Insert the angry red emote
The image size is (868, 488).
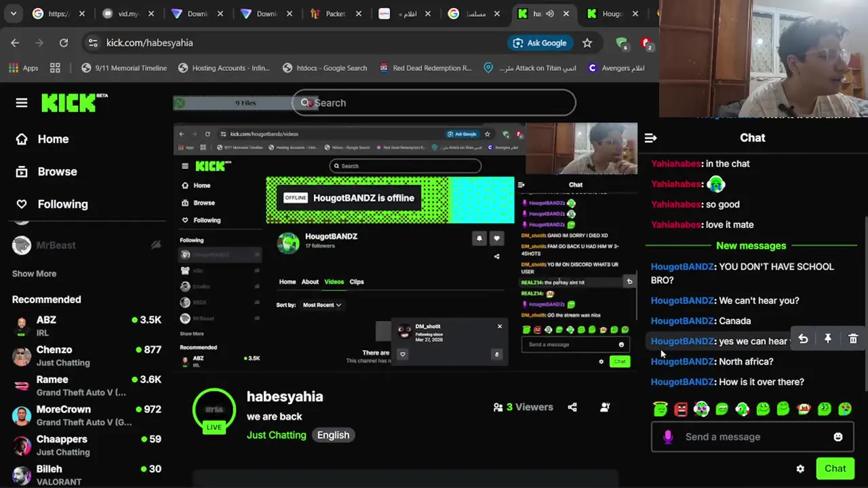pyautogui.click(x=681, y=409)
